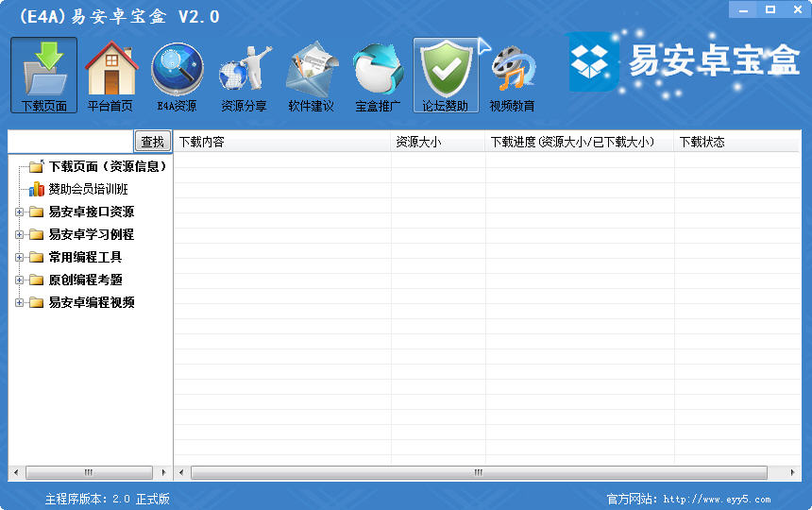This screenshot has height=510, width=812.
Task: Expand the 易安卓编程视频 tree node
Action: pyautogui.click(x=19, y=303)
